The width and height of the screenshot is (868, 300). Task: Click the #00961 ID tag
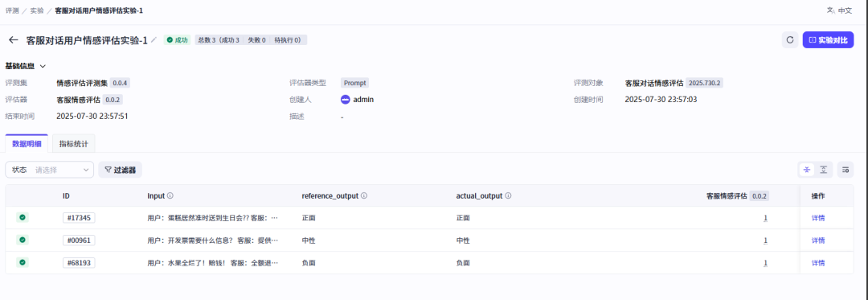tap(79, 240)
